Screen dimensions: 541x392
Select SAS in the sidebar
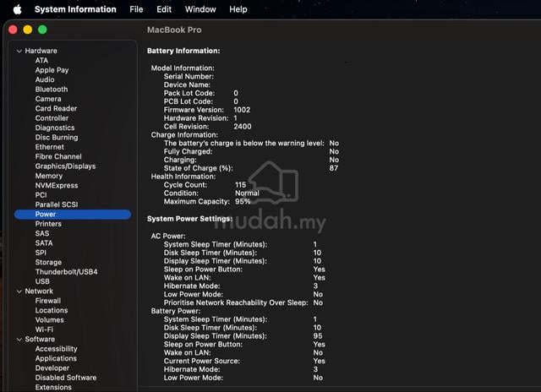pos(42,233)
